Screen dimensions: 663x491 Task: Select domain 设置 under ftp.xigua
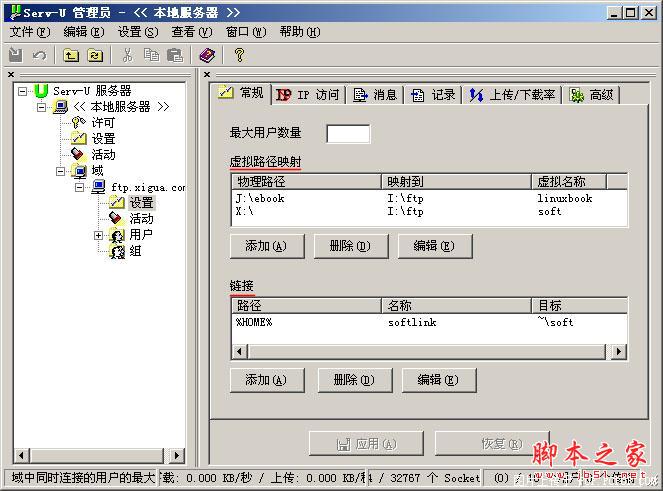click(x=141, y=203)
